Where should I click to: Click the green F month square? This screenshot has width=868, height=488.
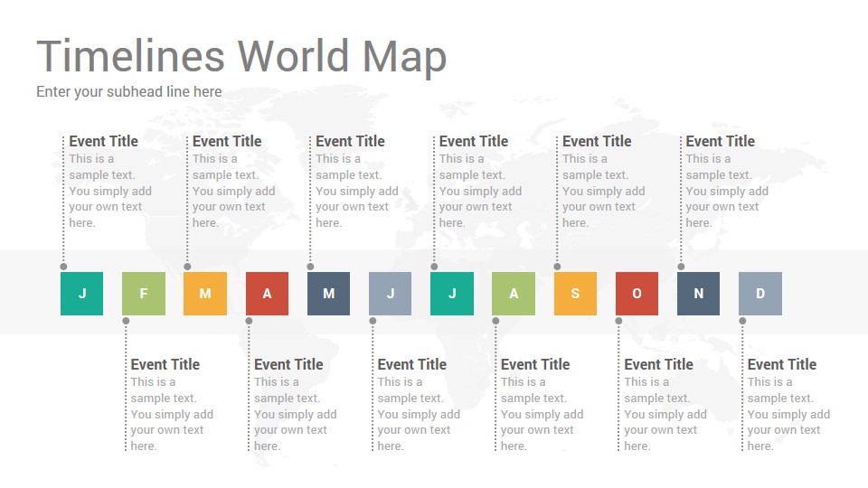point(144,293)
